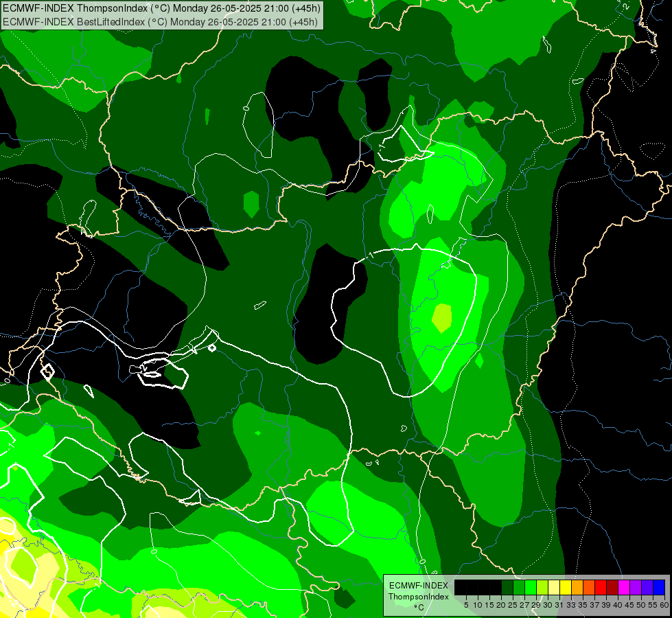
Task: Click the legend tick value 35
Action: 583,605
